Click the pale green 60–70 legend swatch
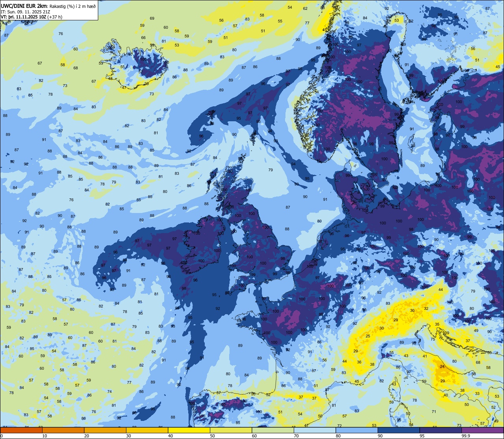The width and height of the screenshot is (504, 439). 273,430
